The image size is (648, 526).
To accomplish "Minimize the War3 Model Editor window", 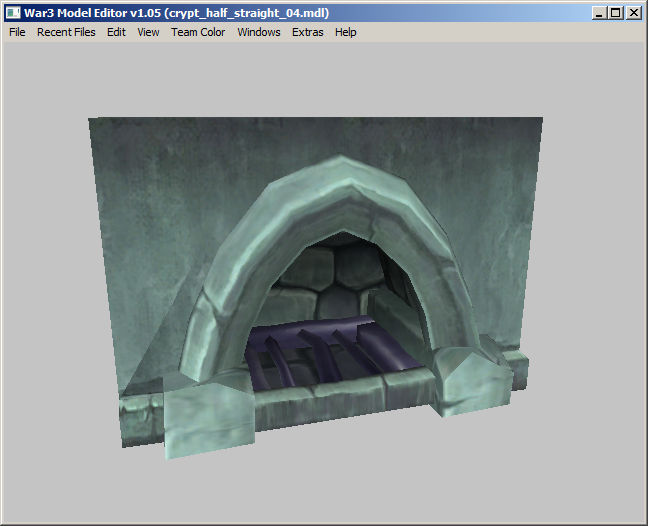I will point(599,13).
